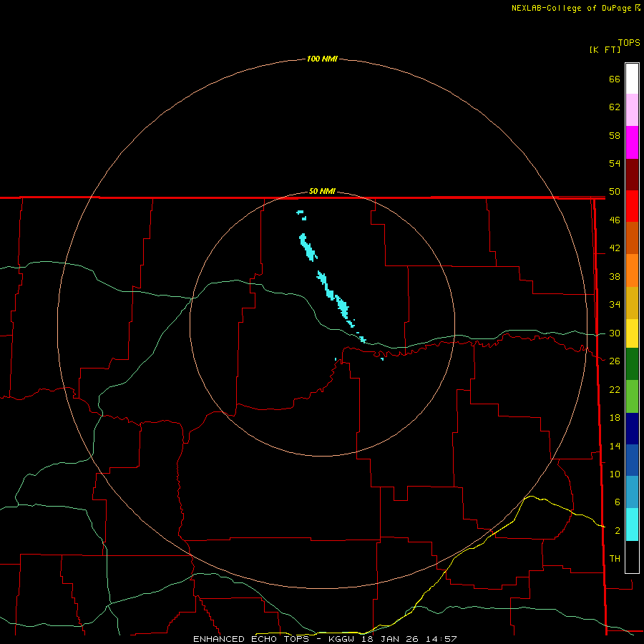Click the cyan swatch near 2
The height and width of the screenshot is (644, 644).
(632, 525)
